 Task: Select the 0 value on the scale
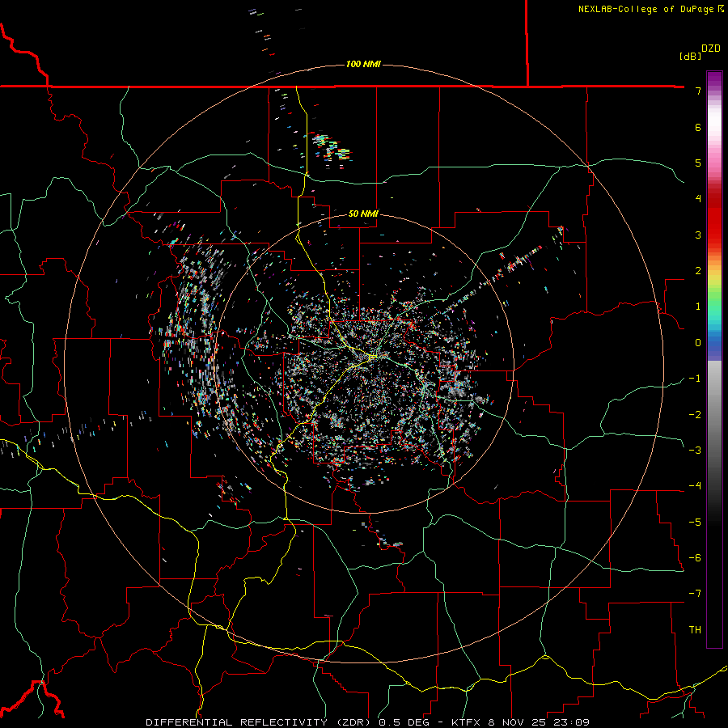click(698, 343)
